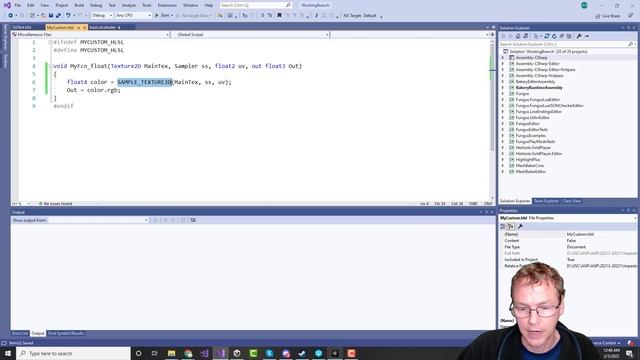The height and width of the screenshot is (360, 640).
Task: Switch to the Team Explorer tab
Action: (x=546, y=201)
